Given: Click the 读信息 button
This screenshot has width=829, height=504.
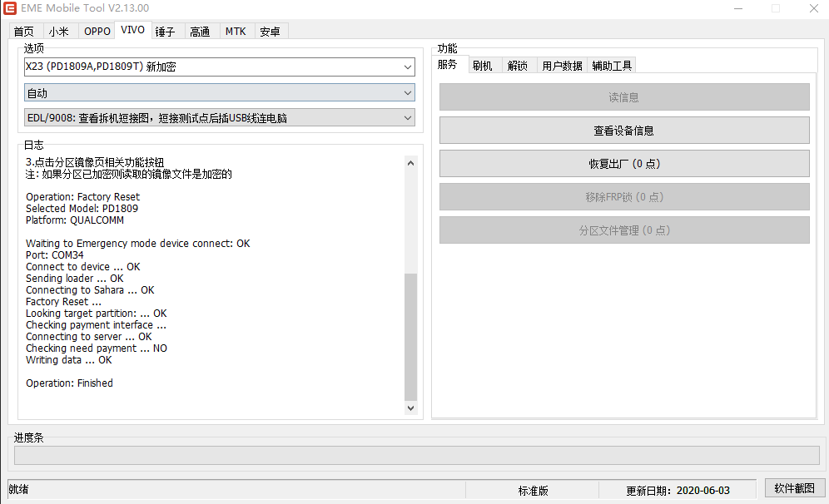Looking at the screenshot, I should pyautogui.click(x=624, y=97).
